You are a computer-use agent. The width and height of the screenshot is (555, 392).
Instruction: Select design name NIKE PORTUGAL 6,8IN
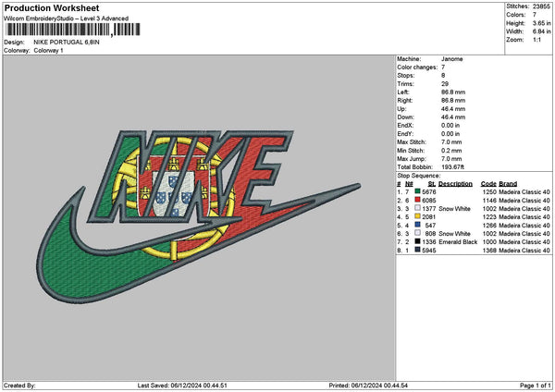coord(67,43)
